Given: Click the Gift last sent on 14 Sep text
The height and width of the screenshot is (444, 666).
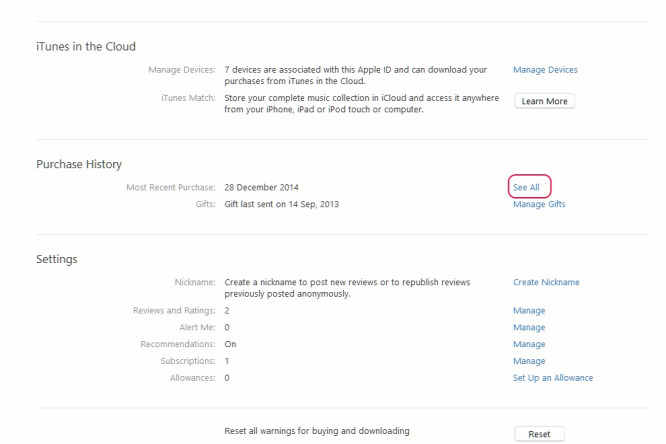Looking at the screenshot, I should (x=282, y=204).
